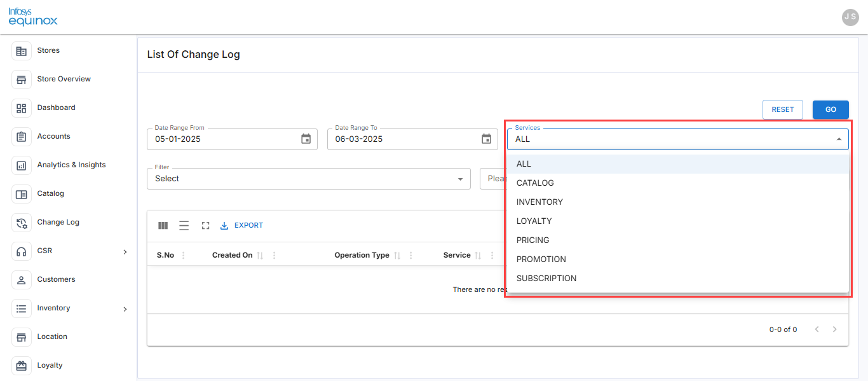This screenshot has width=868, height=381.
Task: Expand the Inventory submenu chevron
Action: click(125, 309)
